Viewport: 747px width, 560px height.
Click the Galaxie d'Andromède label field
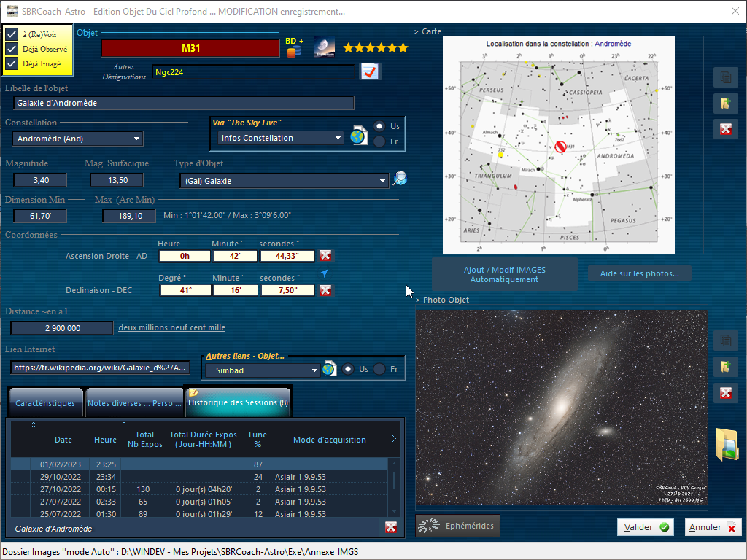(x=184, y=103)
